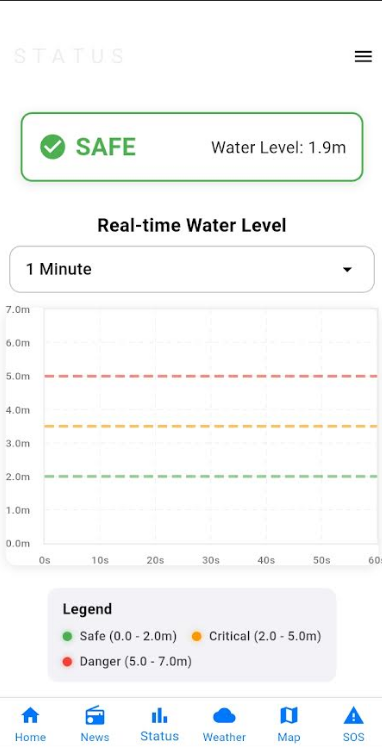This screenshot has height=748, width=382.
Task: Go to the Map icon
Action: 289,716
